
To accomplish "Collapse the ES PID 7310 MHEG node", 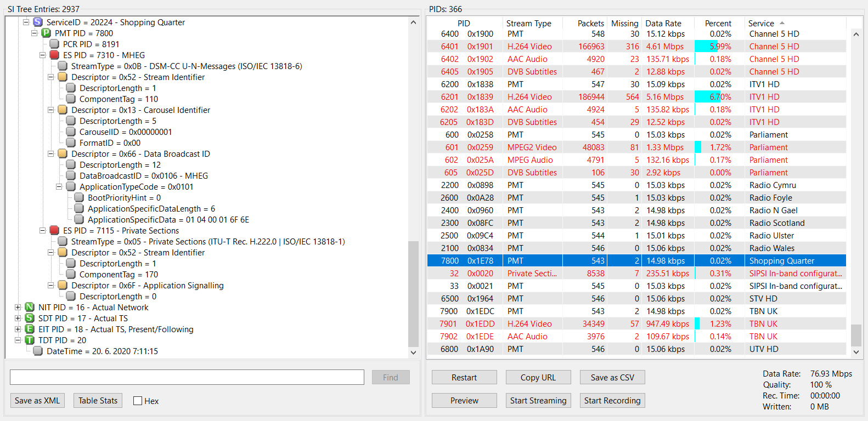I will click(42, 55).
